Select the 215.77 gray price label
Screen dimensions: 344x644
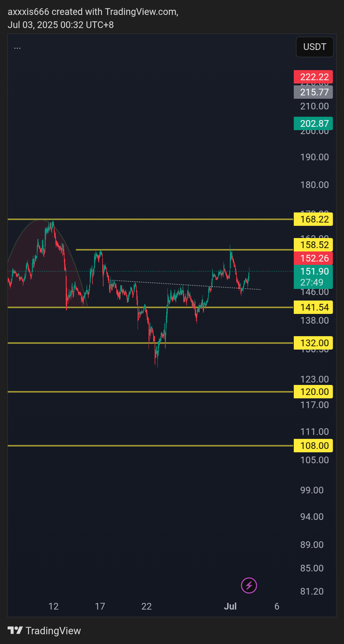click(313, 92)
